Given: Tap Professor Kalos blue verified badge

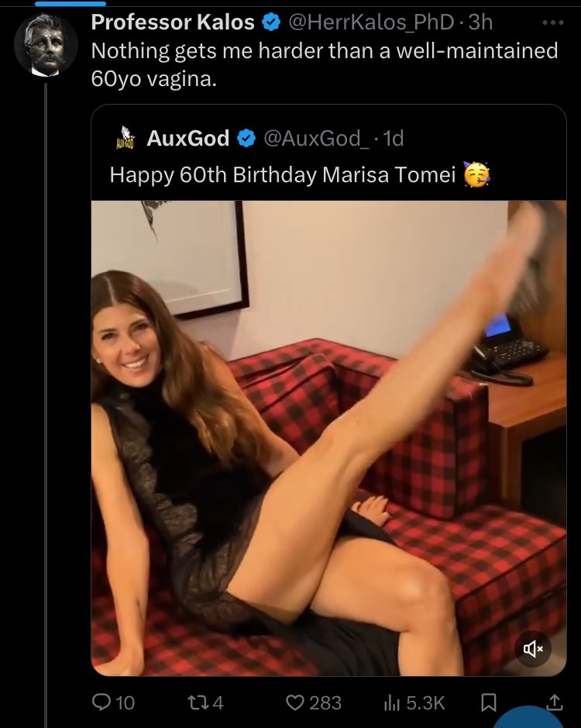Looking at the screenshot, I should (x=271, y=22).
